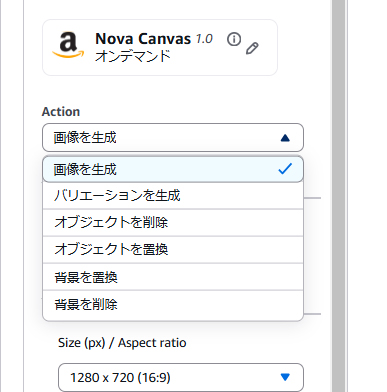Select the 背景を削除 option
387x392 pixels.
[173, 304]
